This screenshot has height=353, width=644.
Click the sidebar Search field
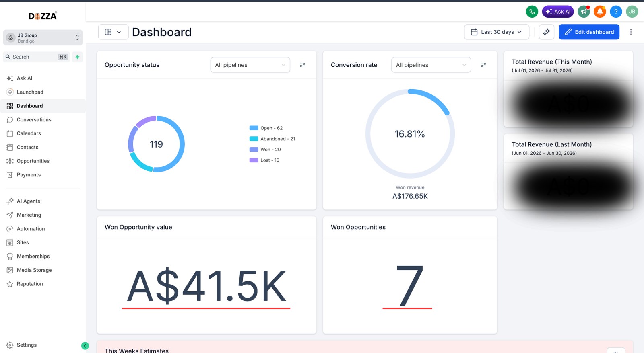click(36, 57)
